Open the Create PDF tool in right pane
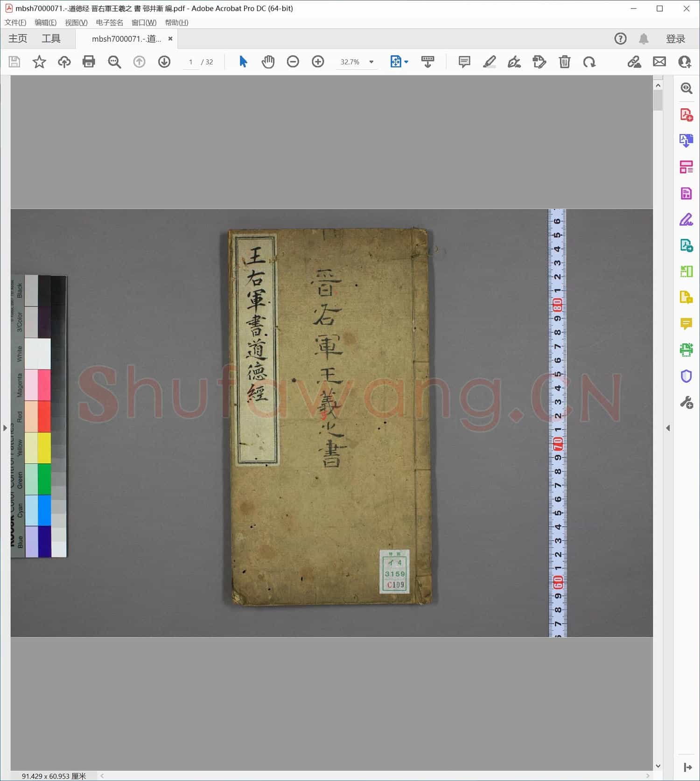This screenshot has height=781, width=700. (x=686, y=115)
